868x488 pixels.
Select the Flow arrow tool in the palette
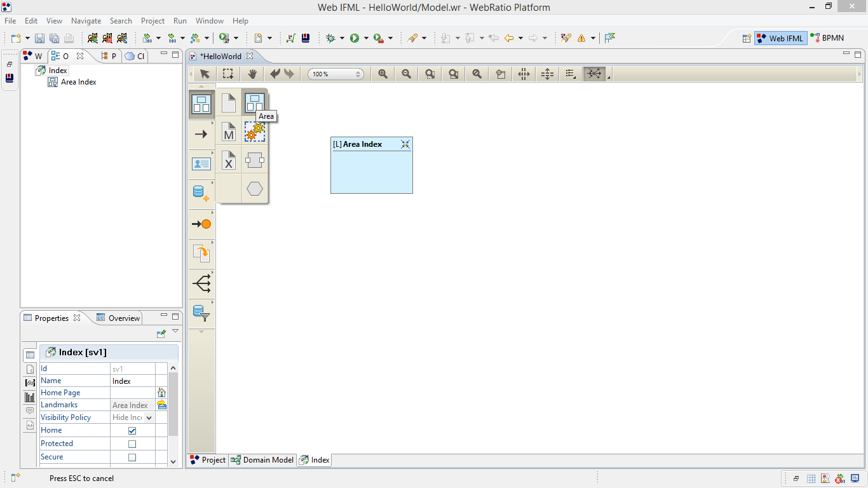[201, 134]
